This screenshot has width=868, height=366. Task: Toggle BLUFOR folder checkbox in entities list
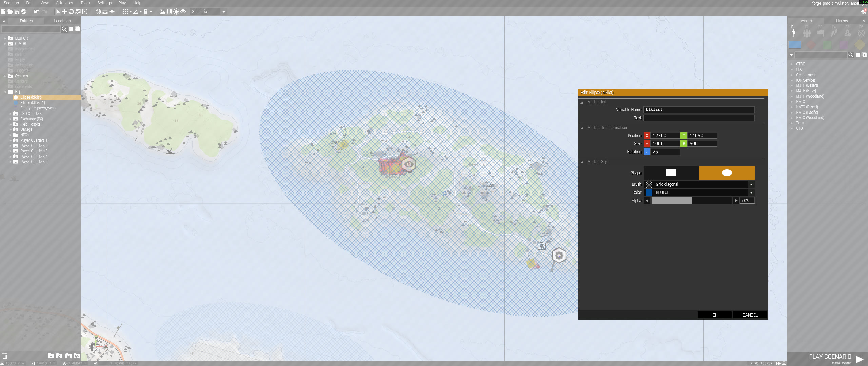click(x=10, y=38)
